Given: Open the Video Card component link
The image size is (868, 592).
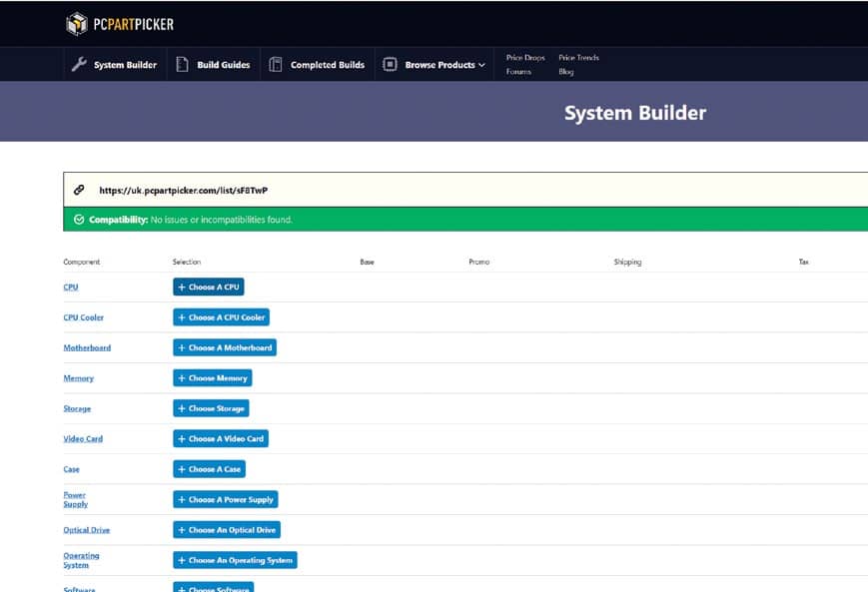Looking at the screenshot, I should pos(83,438).
